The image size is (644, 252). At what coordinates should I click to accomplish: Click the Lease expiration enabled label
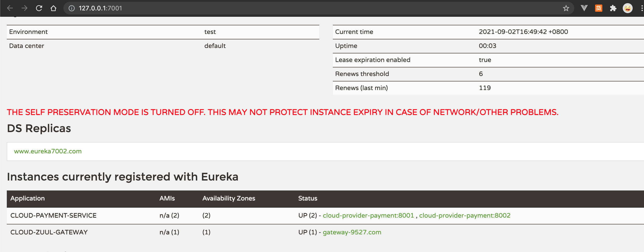pyautogui.click(x=372, y=60)
